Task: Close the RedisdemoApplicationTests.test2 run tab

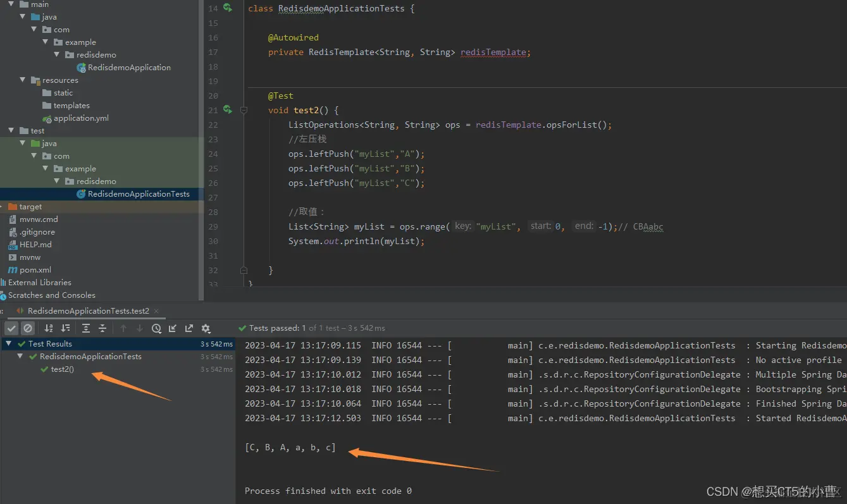Action: point(156,311)
